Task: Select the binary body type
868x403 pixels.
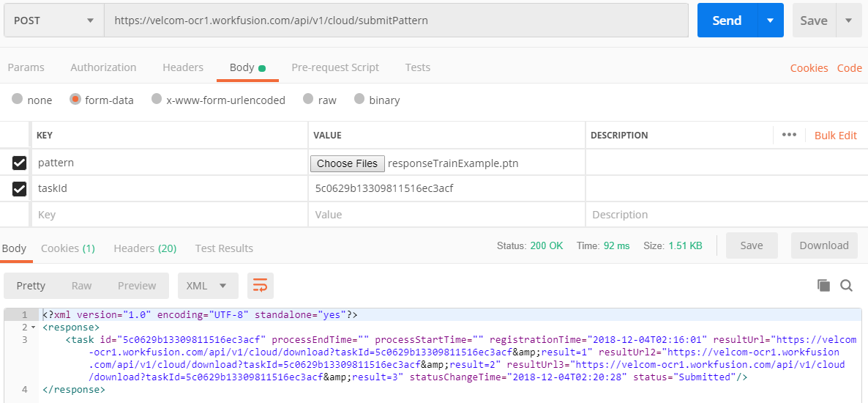Action: click(x=359, y=99)
